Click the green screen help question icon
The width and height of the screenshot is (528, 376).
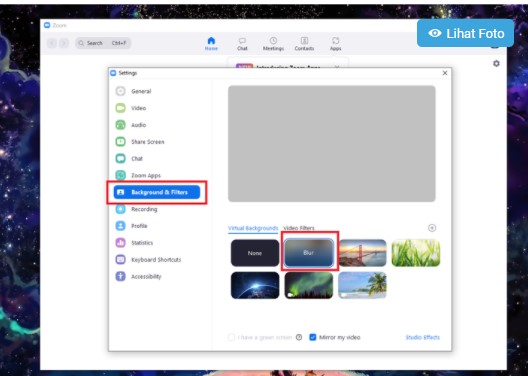(299, 337)
